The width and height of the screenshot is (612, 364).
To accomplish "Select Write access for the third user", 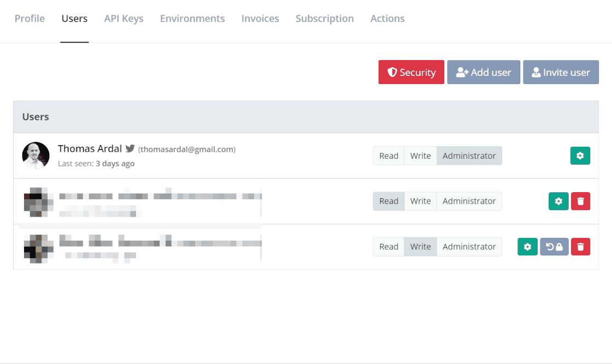I will click(x=420, y=247).
